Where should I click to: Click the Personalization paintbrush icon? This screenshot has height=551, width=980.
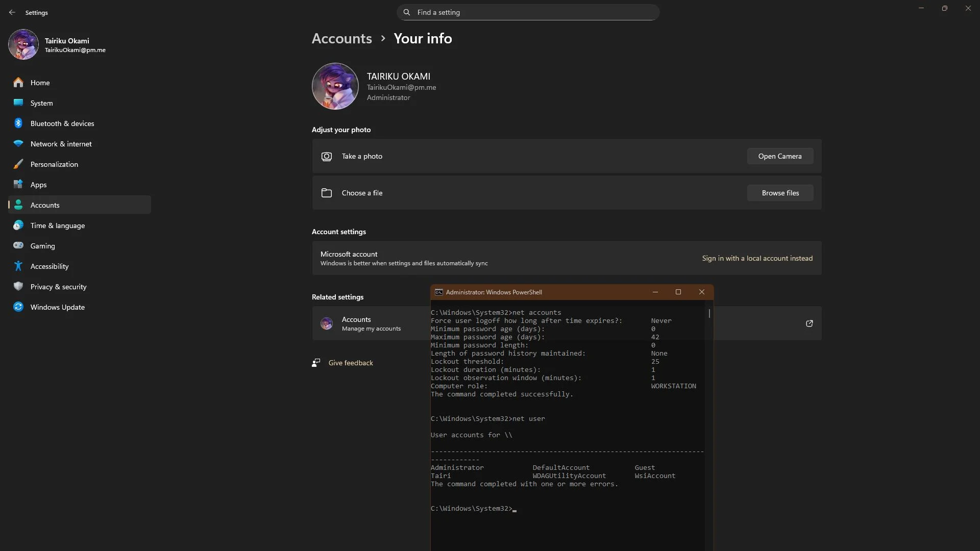pos(18,164)
